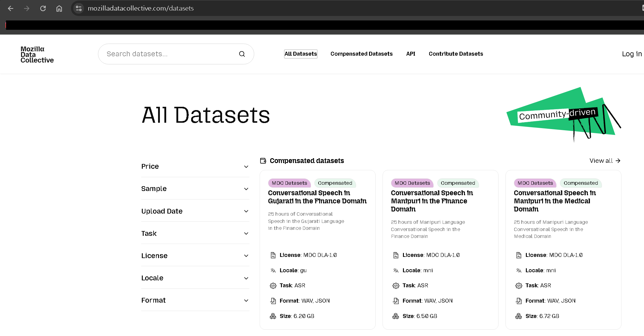Click the 'Compensated datasets' section heading
The image size is (644, 336).
tap(307, 161)
